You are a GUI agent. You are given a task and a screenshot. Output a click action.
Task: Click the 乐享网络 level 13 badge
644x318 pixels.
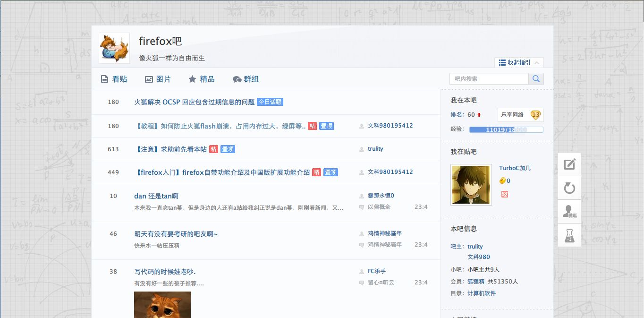[x=520, y=115]
